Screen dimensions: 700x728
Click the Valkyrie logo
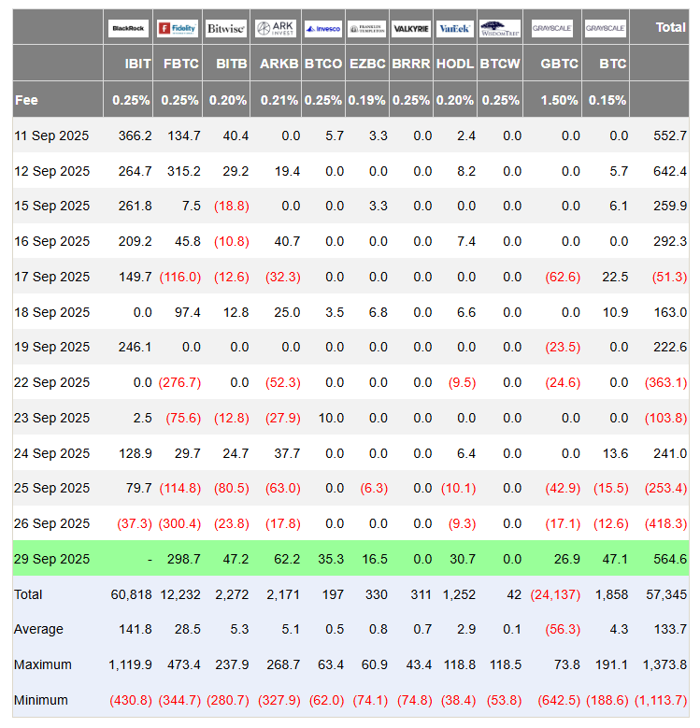[x=411, y=28]
